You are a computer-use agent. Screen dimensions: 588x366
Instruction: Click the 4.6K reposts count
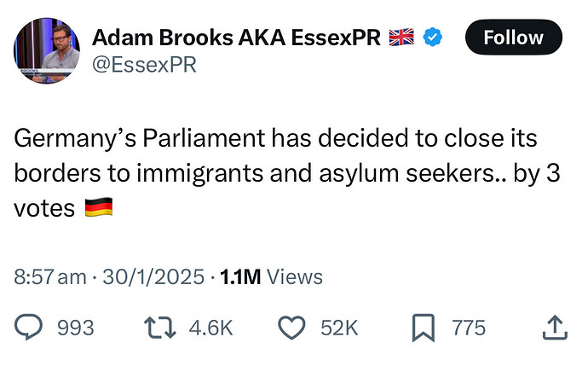[210, 328]
